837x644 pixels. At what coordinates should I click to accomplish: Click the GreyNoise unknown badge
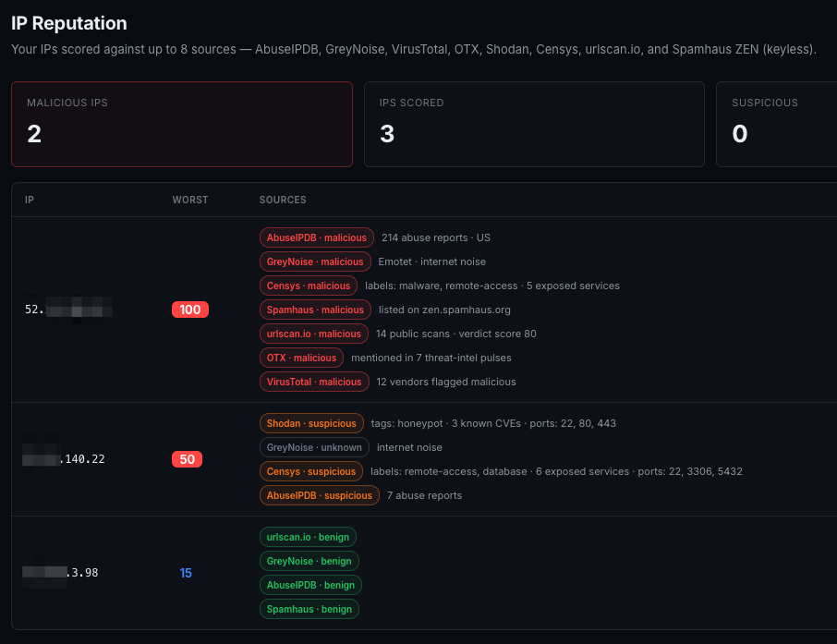coord(314,447)
